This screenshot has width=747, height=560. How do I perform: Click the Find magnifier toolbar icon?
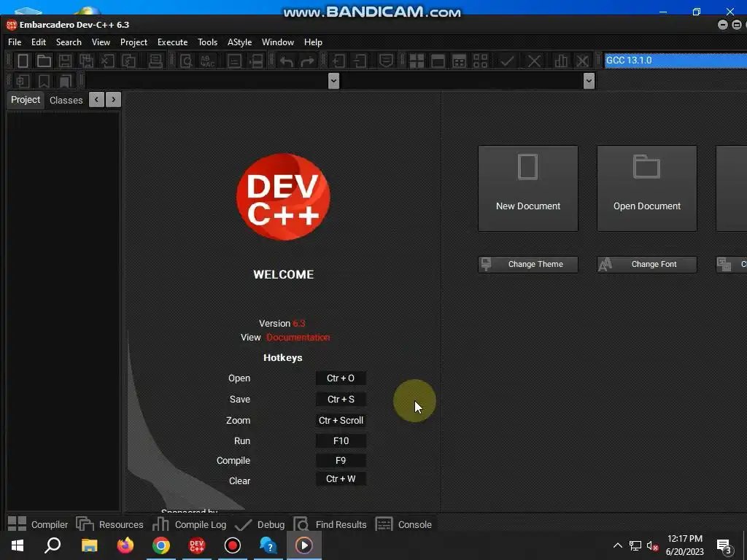pyautogui.click(x=186, y=61)
